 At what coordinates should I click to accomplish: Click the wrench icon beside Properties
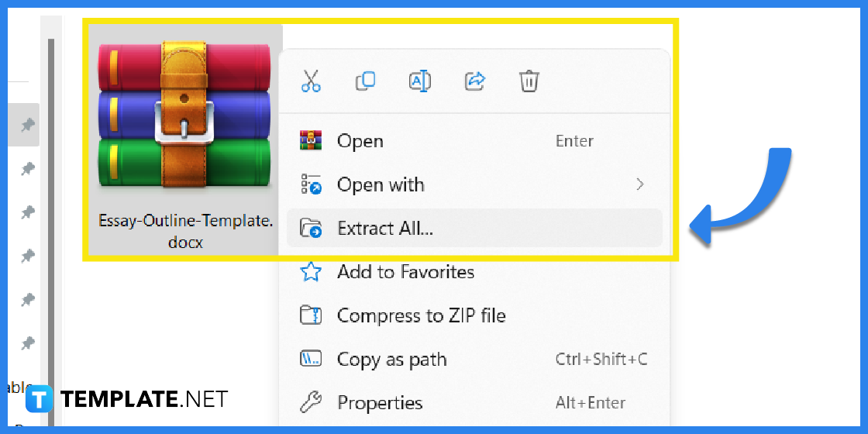click(x=311, y=403)
